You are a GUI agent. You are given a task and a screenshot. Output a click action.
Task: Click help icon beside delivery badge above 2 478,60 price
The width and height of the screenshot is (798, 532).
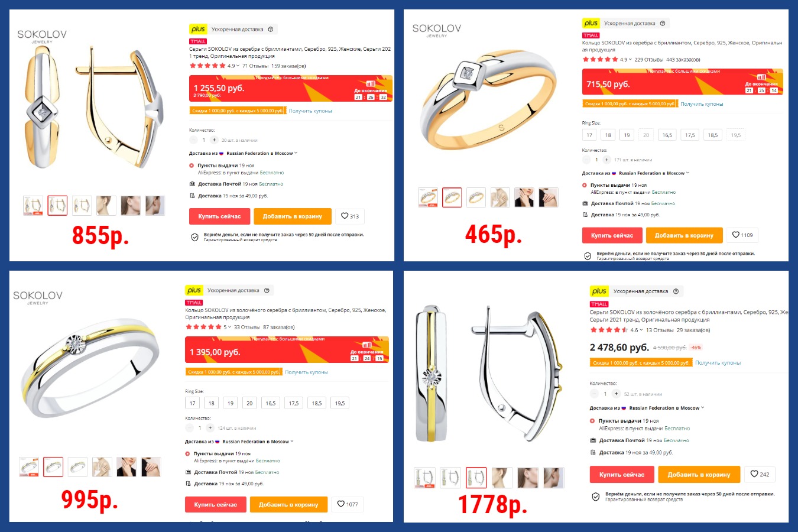coord(676,291)
